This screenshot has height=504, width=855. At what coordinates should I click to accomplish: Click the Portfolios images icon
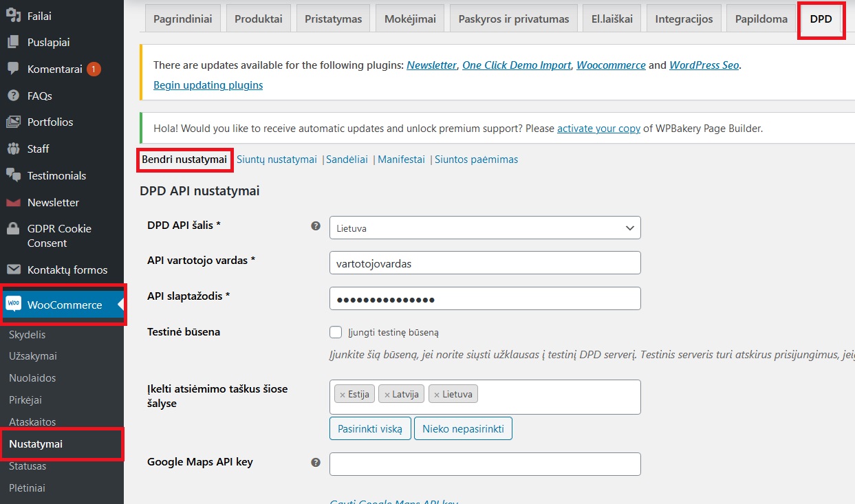[x=13, y=122]
